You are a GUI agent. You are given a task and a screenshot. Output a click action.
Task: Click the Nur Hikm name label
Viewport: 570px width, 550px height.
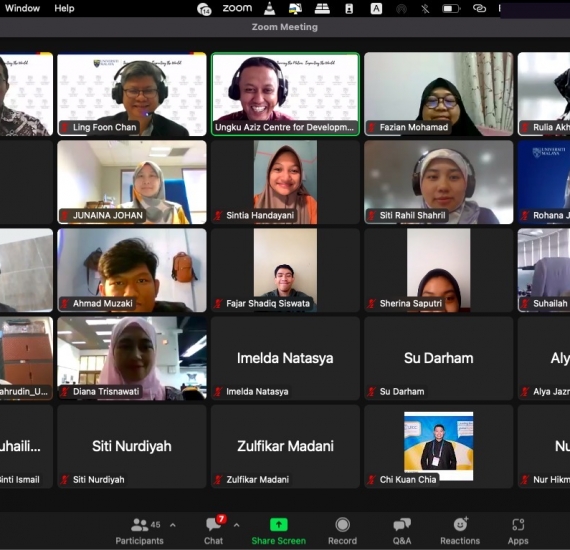[x=551, y=480]
